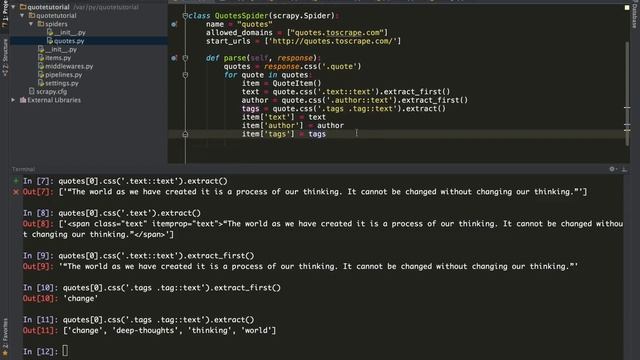
Task: Fold the for quote loop block
Action: click(x=185, y=75)
